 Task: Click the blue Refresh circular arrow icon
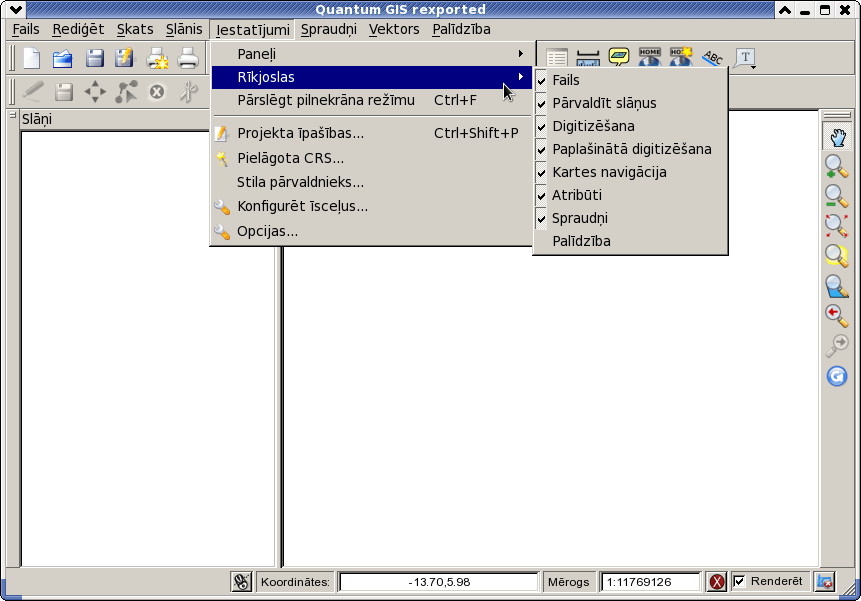click(x=837, y=376)
